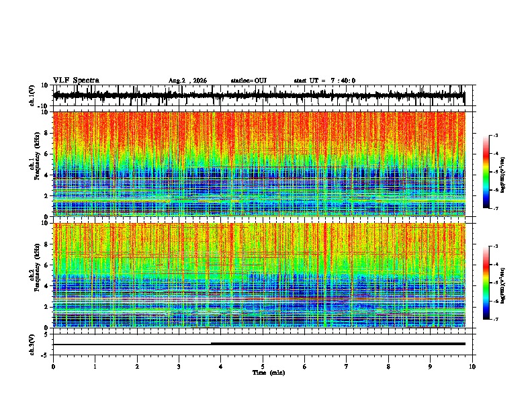Click the ch.3 trace step near 3.8 min
This screenshot has height=411, width=532.
[x=211, y=344]
